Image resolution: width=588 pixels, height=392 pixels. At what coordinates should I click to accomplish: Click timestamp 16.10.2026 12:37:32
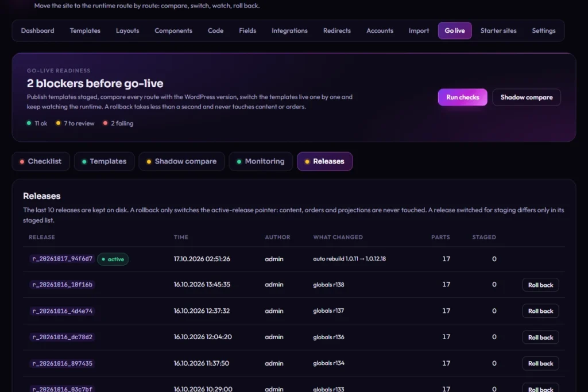pyautogui.click(x=202, y=311)
